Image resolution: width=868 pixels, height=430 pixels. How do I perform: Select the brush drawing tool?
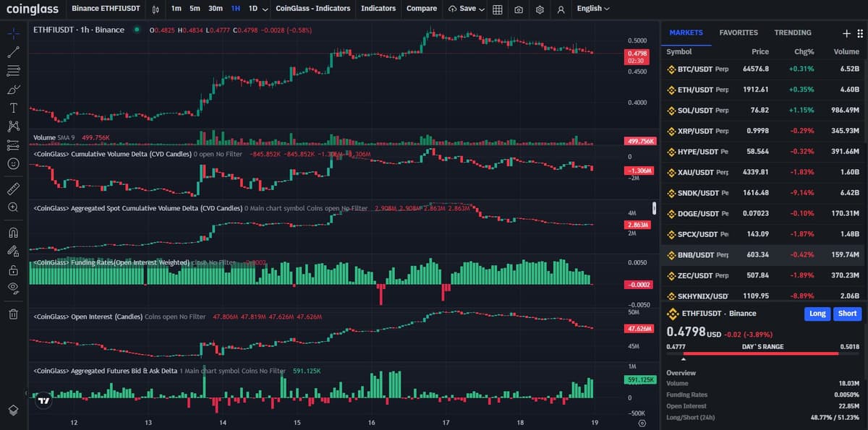(x=13, y=90)
